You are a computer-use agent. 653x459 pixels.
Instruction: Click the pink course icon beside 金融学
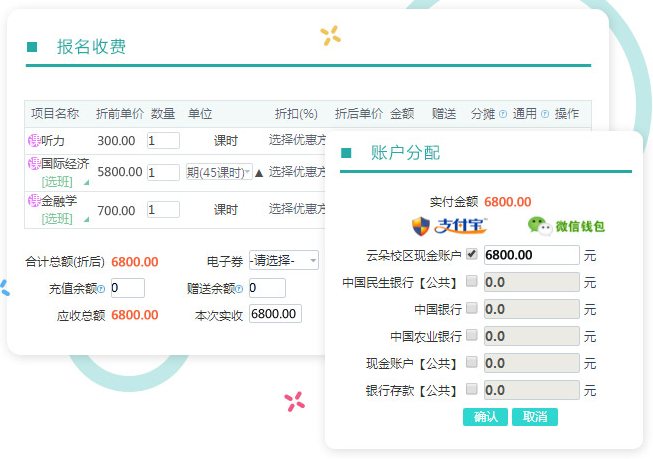click(x=34, y=201)
